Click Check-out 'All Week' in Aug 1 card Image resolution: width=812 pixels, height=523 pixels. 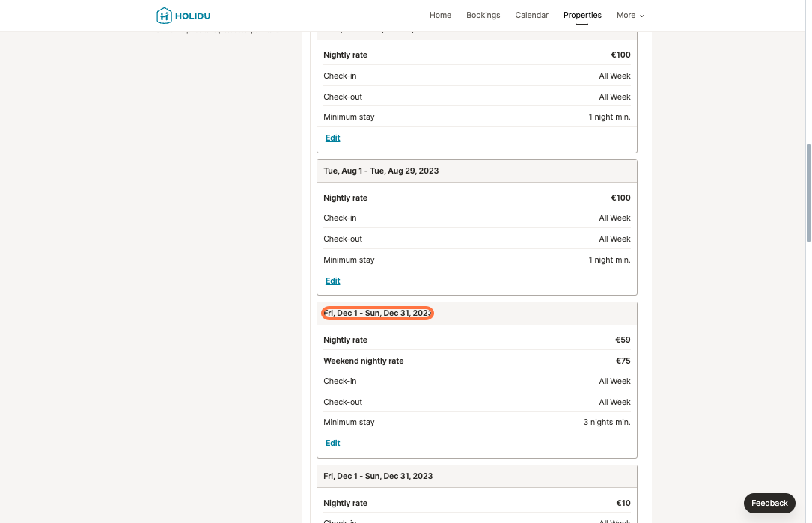tap(614, 239)
